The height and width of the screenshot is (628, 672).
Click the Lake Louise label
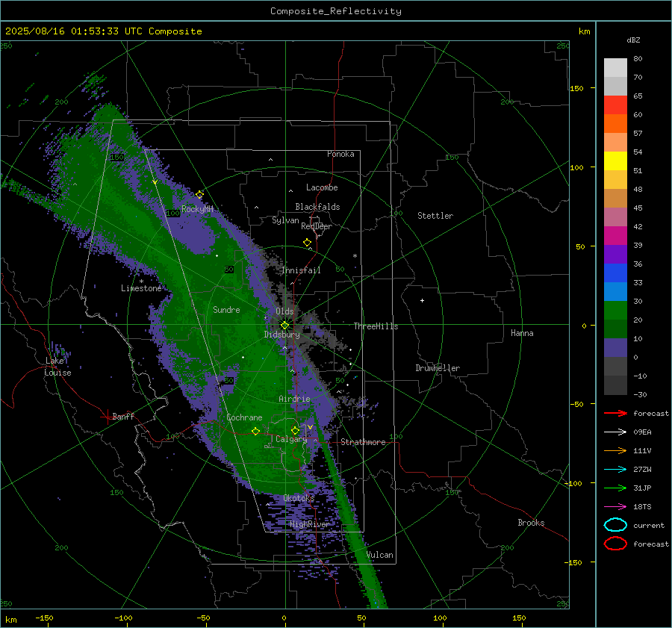[58, 367]
